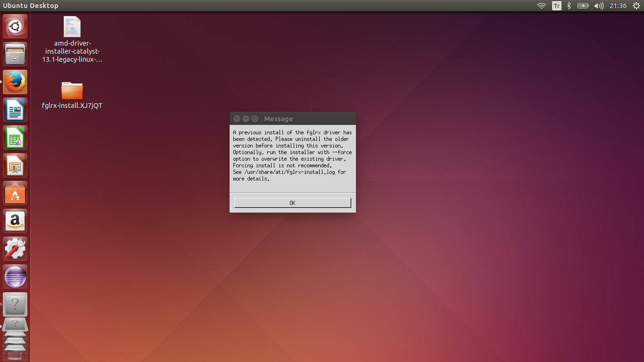Click OK in the Message dialog
Screen dimensions: 644x362
click(293, 203)
